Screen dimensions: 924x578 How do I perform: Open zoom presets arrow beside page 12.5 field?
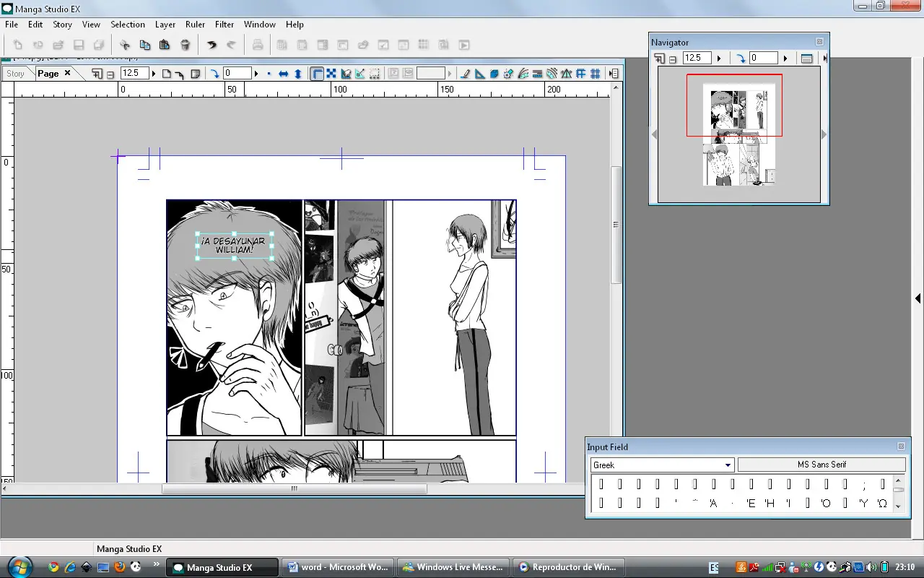click(154, 74)
